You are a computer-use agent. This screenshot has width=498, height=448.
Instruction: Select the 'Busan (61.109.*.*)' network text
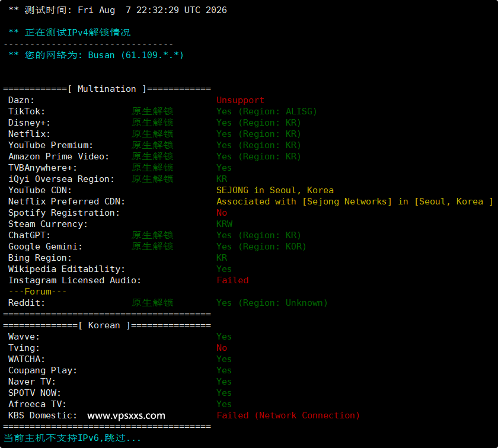click(136, 55)
